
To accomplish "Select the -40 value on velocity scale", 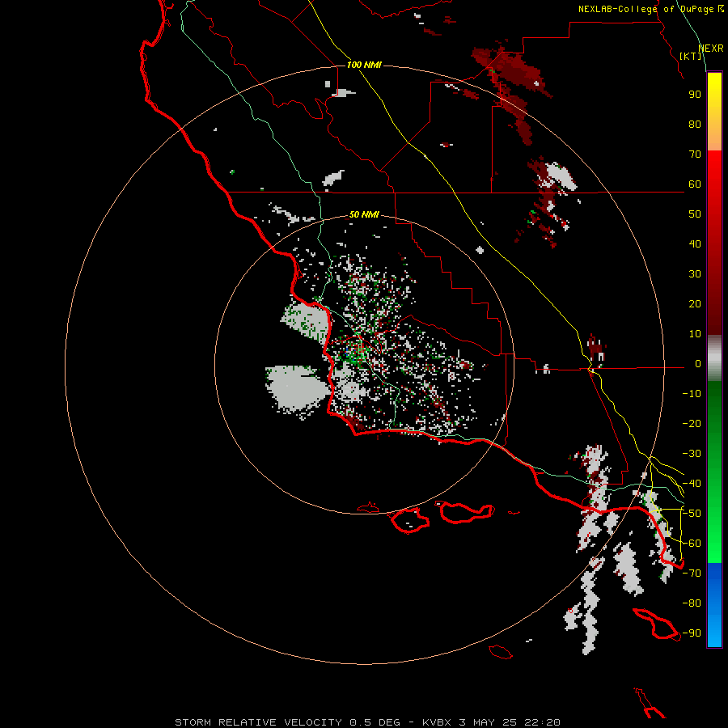I will tap(692, 484).
